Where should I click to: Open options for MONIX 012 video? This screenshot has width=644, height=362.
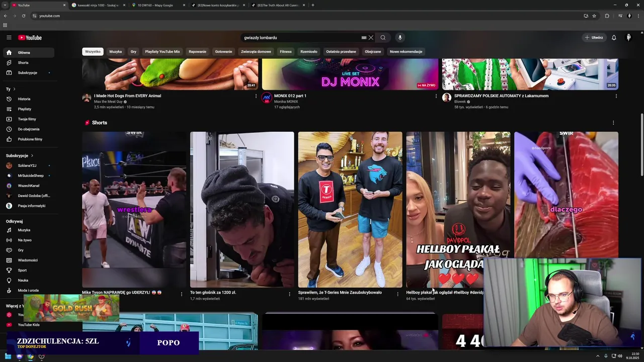(x=436, y=96)
